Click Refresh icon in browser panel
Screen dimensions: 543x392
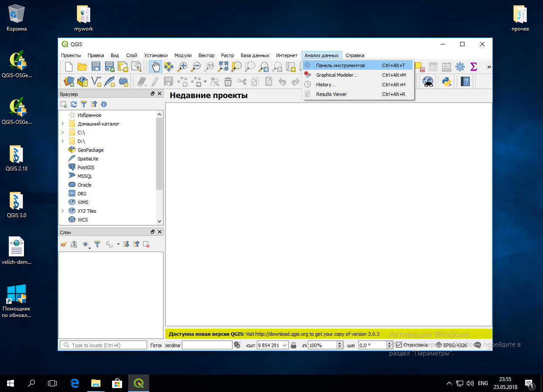(x=74, y=104)
